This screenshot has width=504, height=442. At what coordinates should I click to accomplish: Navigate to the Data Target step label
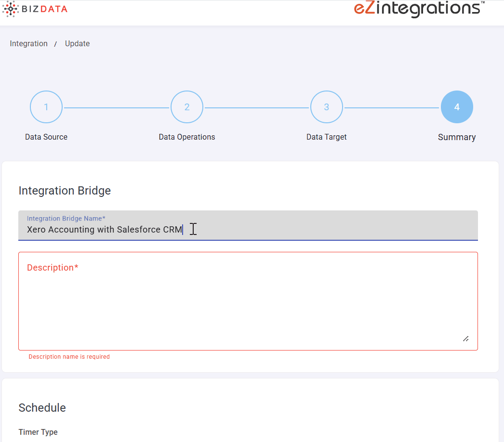point(326,137)
